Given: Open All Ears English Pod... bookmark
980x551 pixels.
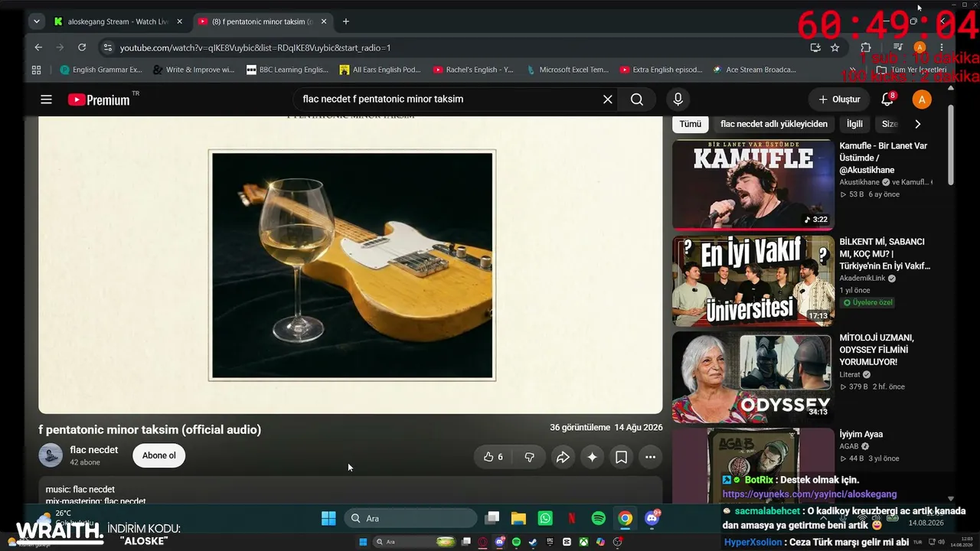Looking at the screenshot, I should (381, 70).
